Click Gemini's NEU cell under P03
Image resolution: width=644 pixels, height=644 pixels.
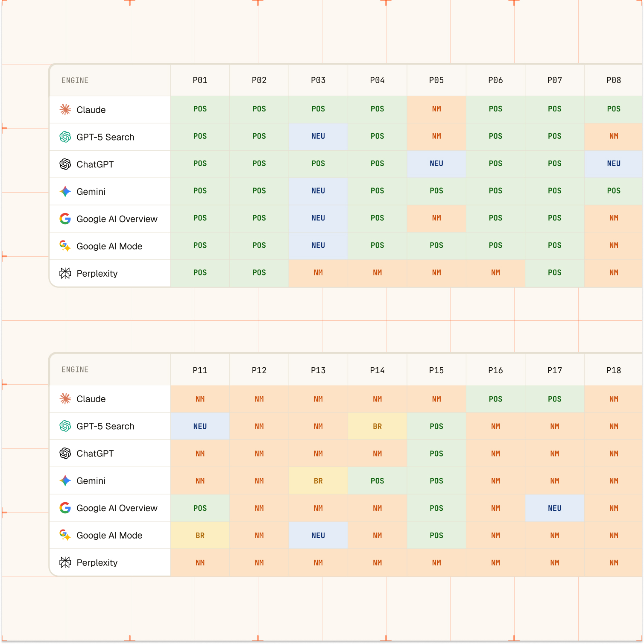tap(318, 191)
